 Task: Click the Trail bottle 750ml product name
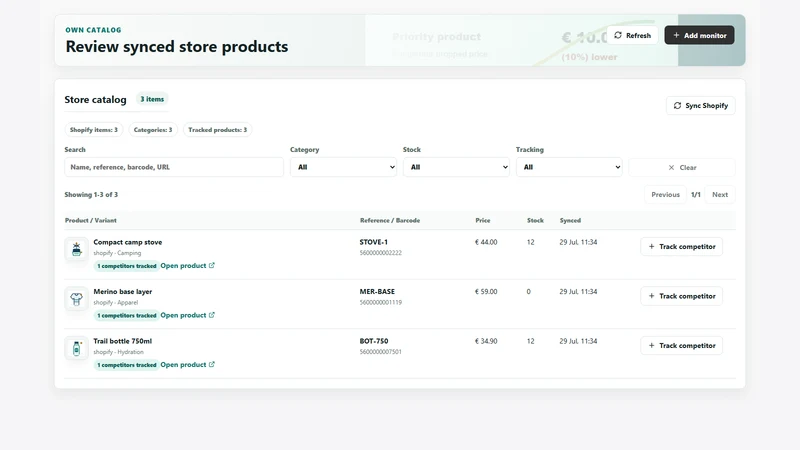click(x=122, y=341)
